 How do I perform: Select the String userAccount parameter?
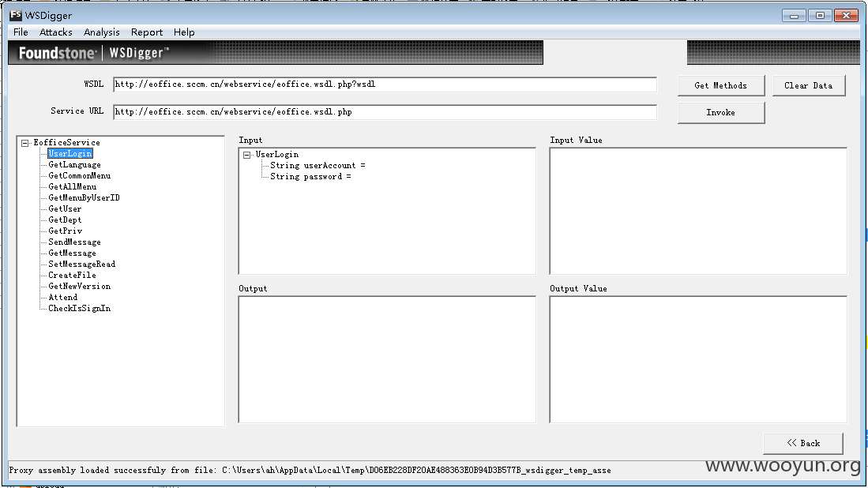tap(318, 166)
